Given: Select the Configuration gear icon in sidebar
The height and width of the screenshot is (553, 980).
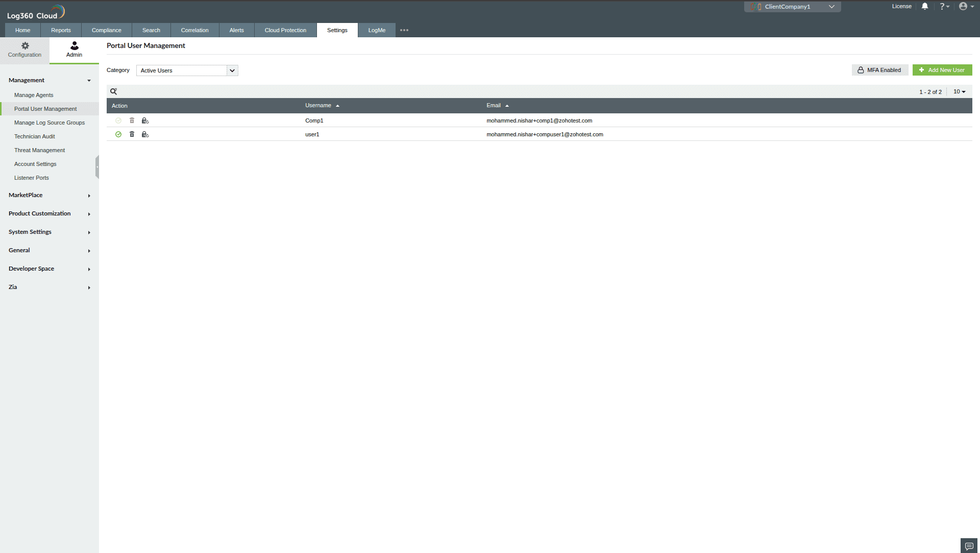Looking at the screenshot, I should click(x=24, y=49).
